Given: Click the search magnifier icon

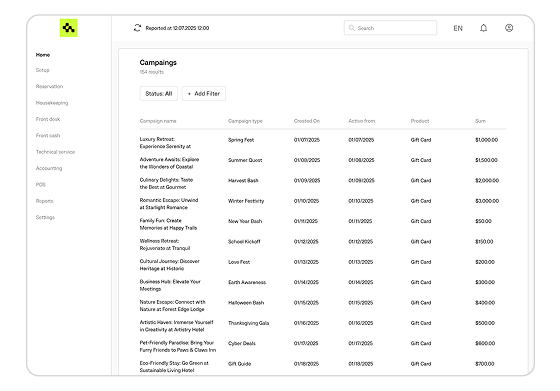Looking at the screenshot, I should point(352,28).
